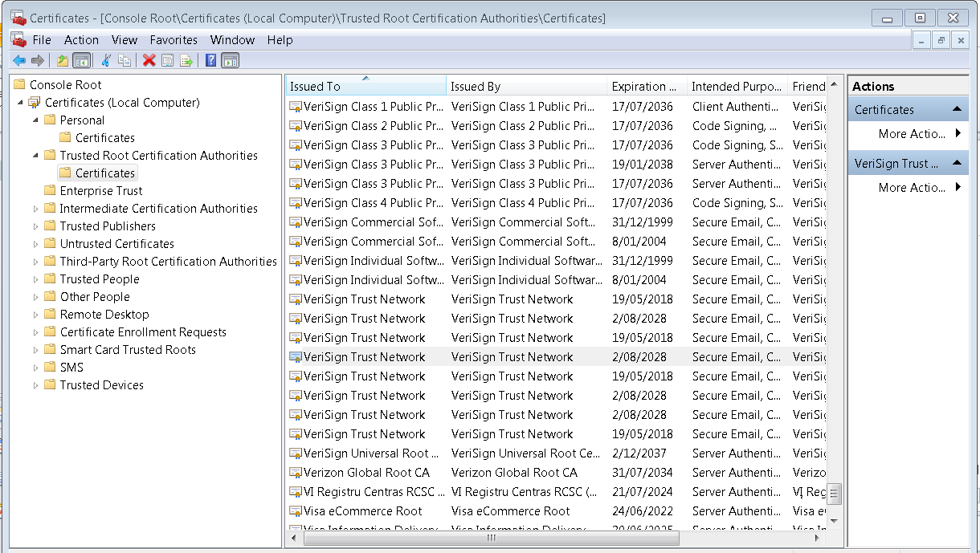Screen dimensions: 980x553
Task: Sort by the Issued To column header
Action: tap(365, 86)
